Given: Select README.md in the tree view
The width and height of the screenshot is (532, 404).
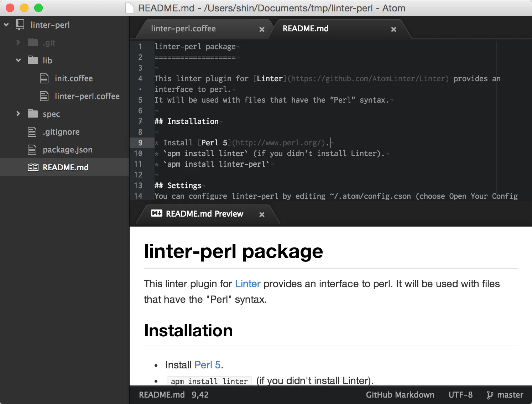Looking at the screenshot, I should 66,167.
